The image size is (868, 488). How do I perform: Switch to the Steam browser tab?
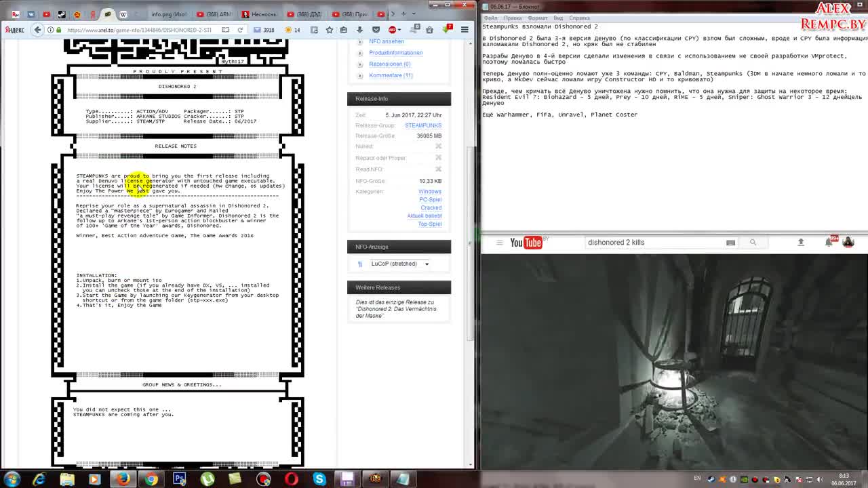(62, 14)
